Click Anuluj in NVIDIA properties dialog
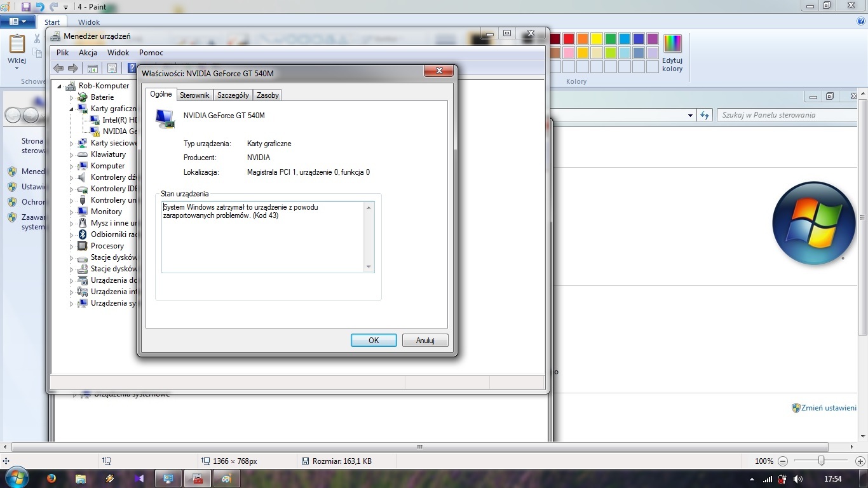The image size is (868, 488). pyautogui.click(x=425, y=341)
